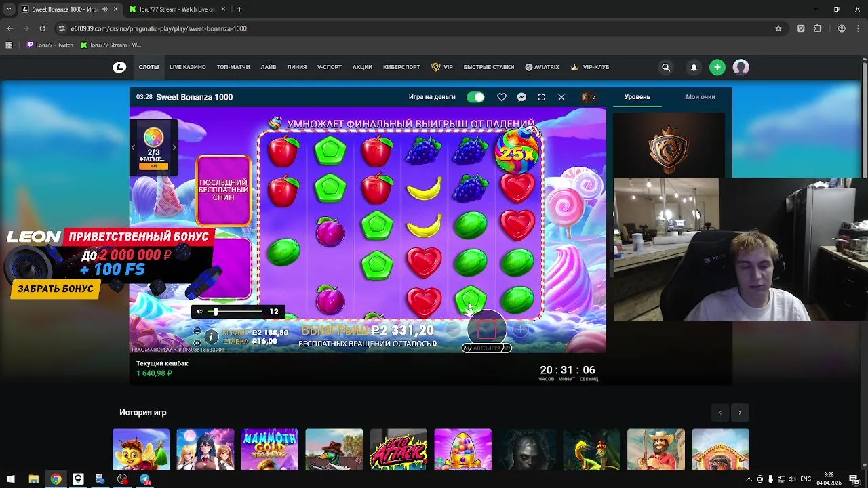
Task: Switch to the 'Уровень' tab
Action: coord(637,96)
